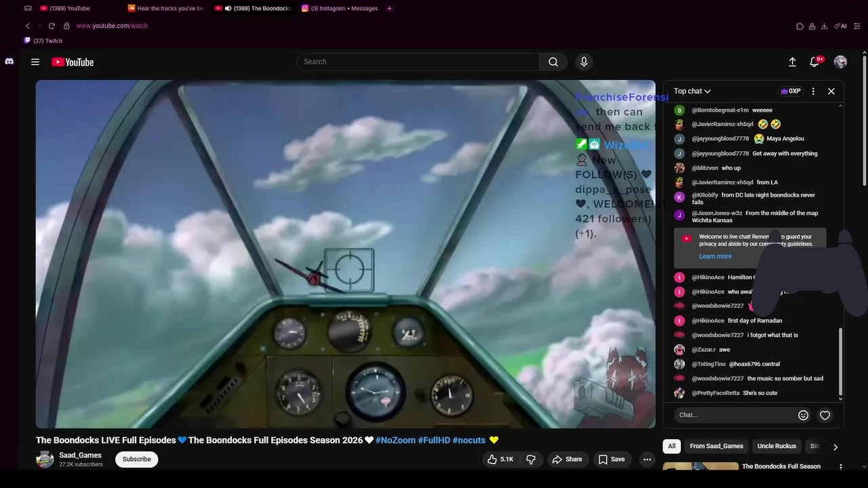This screenshot has height=488, width=868.
Task: Click @TotingTino chat username
Action: click(709, 364)
